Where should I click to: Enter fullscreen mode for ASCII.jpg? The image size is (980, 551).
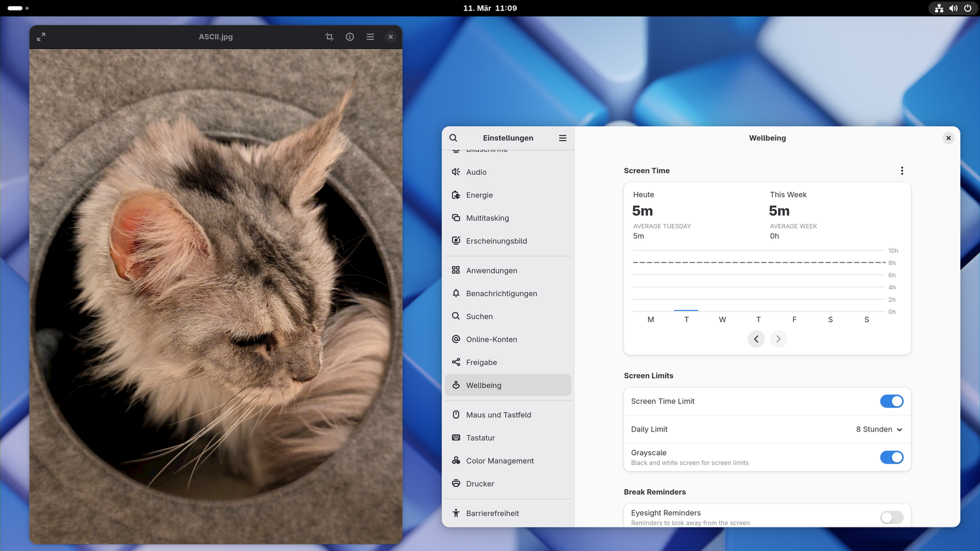[41, 37]
